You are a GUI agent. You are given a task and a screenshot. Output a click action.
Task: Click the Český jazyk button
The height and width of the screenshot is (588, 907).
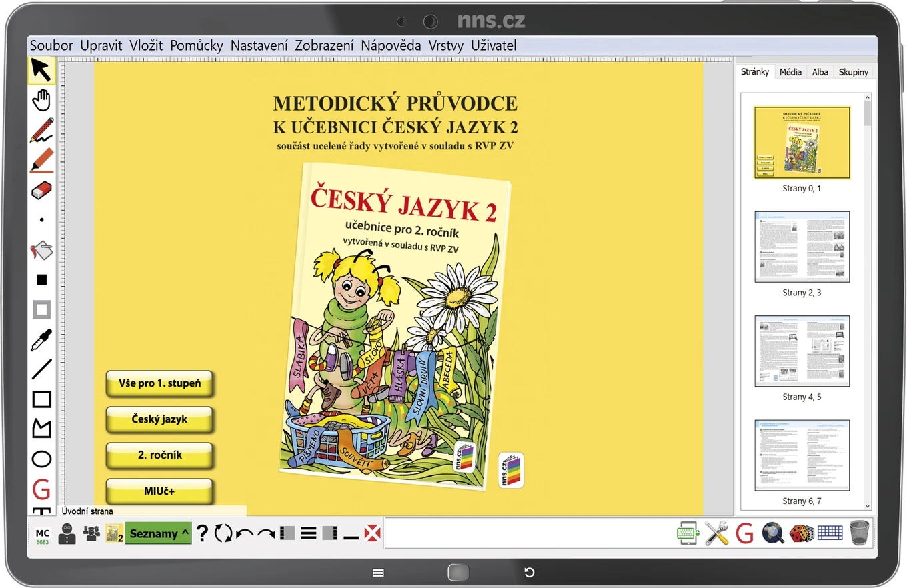(159, 419)
